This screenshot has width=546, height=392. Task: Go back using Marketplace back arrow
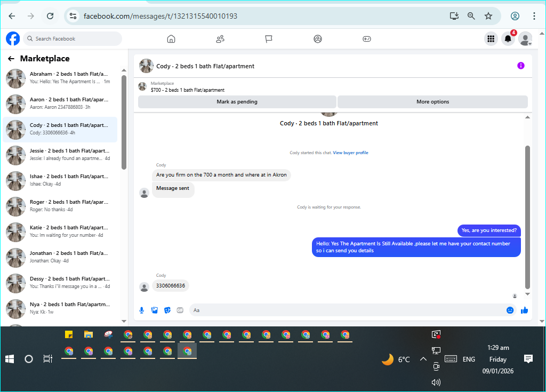coord(11,59)
